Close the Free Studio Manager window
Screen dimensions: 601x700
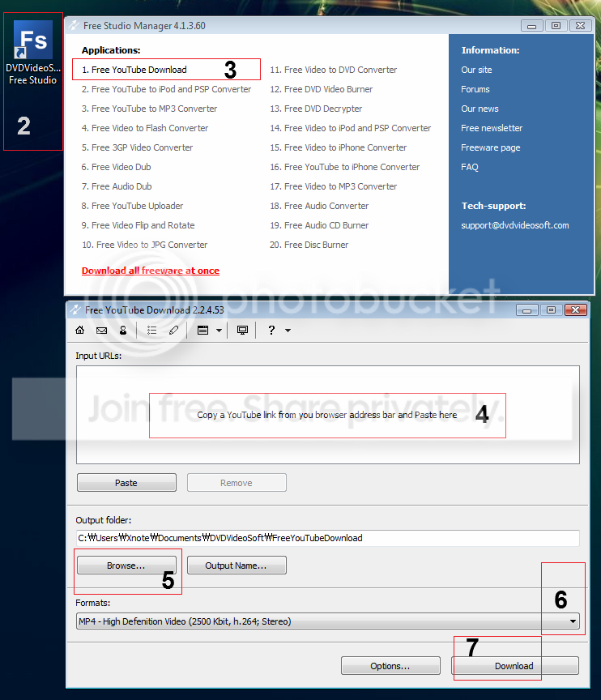[581, 26]
